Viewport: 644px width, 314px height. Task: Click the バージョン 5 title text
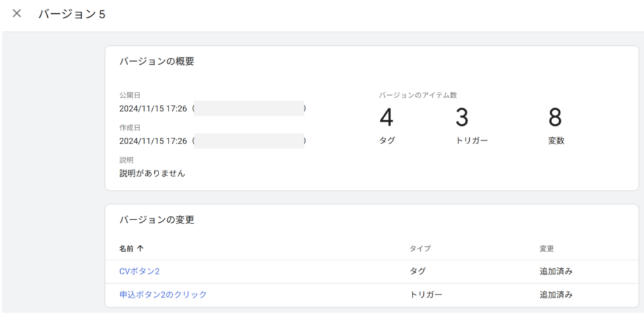72,14
